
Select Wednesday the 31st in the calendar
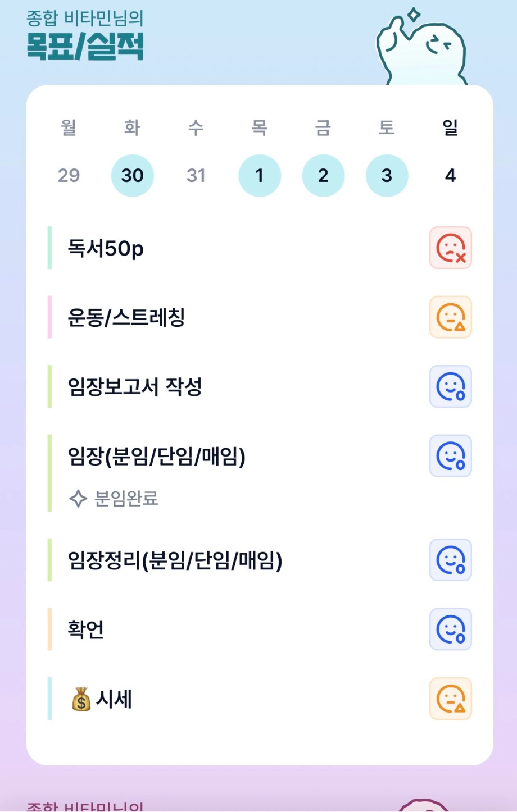coord(196,176)
